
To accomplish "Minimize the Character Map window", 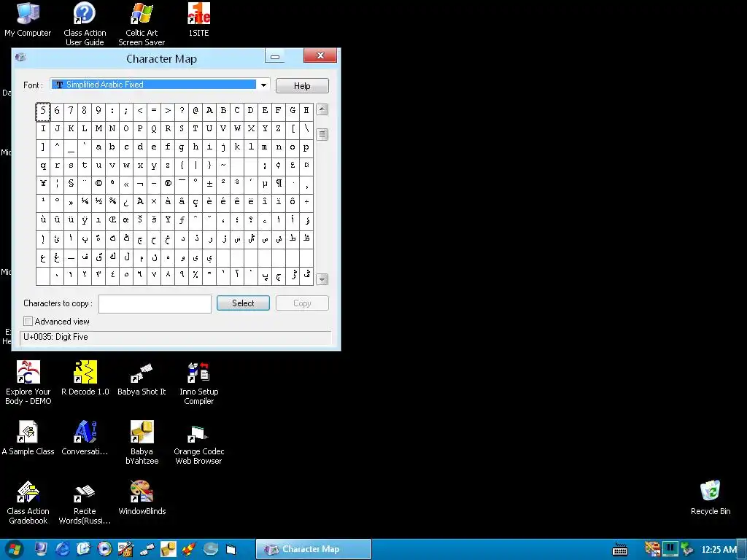I will coord(275,56).
